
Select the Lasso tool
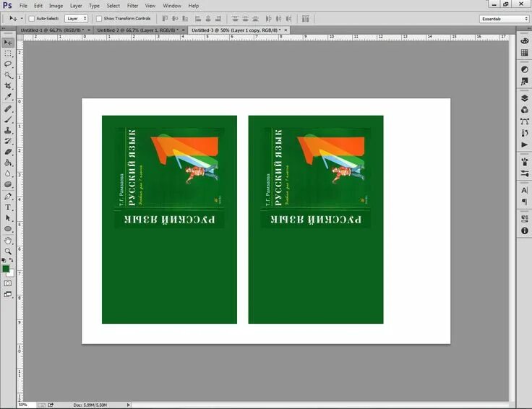click(8, 64)
